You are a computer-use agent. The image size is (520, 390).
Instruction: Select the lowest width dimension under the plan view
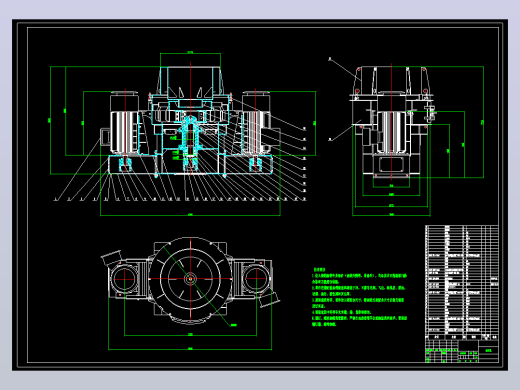[190, 349]
